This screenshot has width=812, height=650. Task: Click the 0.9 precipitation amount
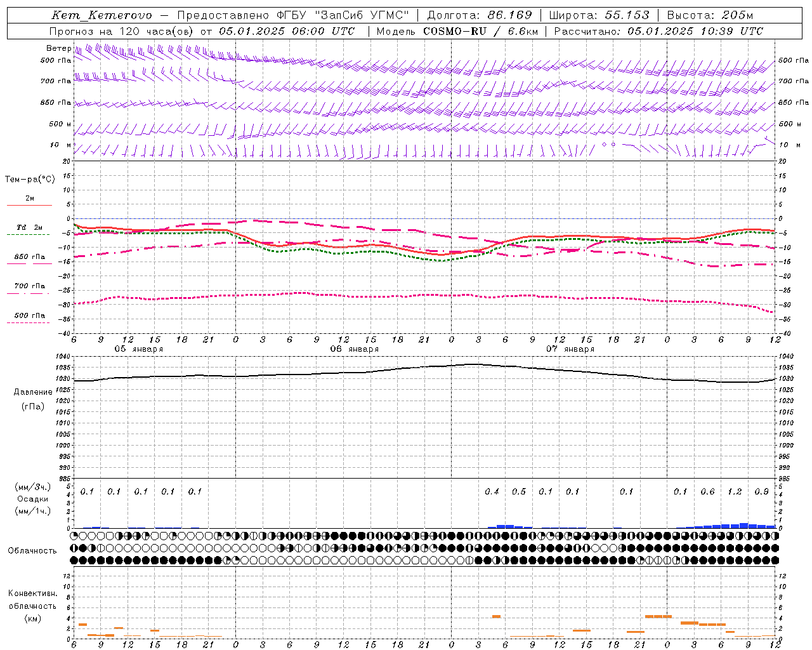(x=761, y=491)
